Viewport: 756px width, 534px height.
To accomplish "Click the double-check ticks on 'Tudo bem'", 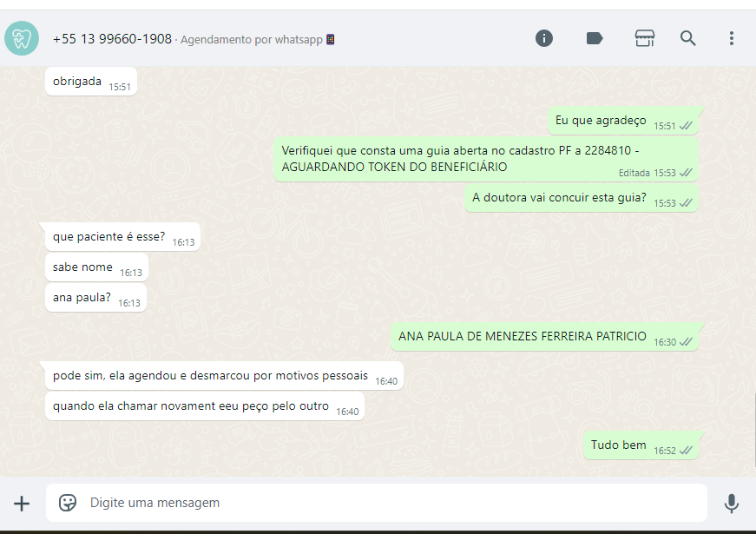I will [x=686, y=451].
